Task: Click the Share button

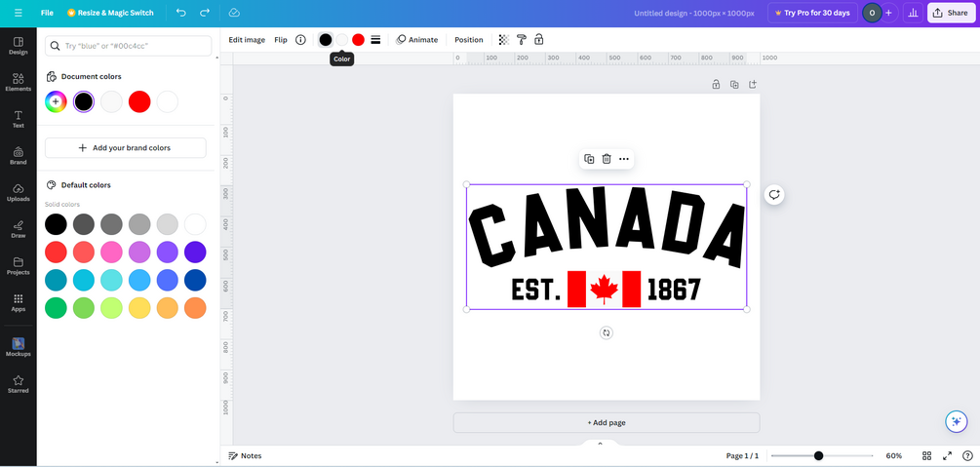Action: click(952, 13)
